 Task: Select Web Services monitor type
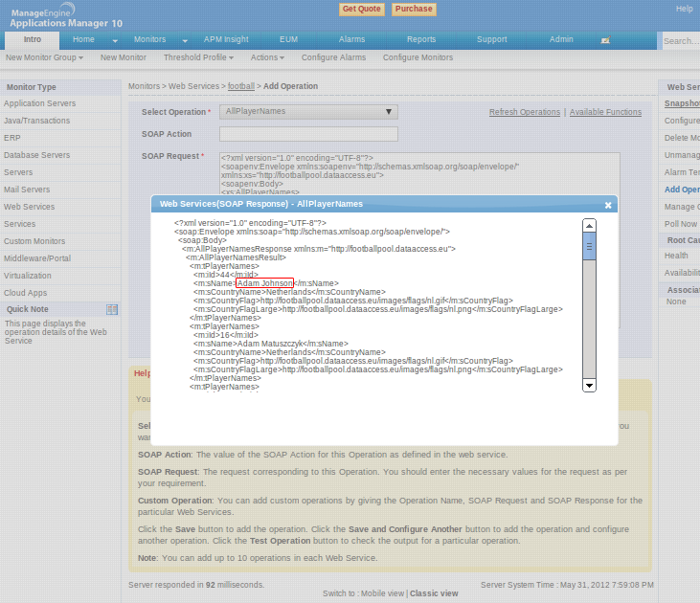pos(29,207)
